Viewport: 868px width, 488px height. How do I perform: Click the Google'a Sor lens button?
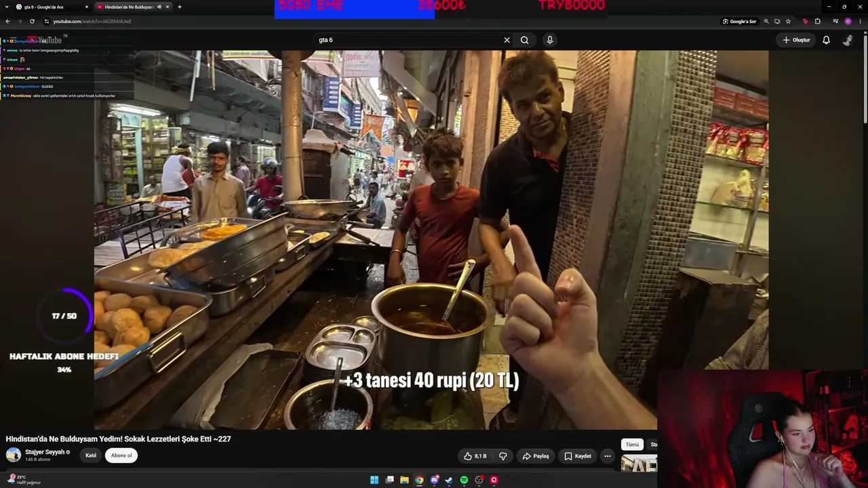pos(739,21)
